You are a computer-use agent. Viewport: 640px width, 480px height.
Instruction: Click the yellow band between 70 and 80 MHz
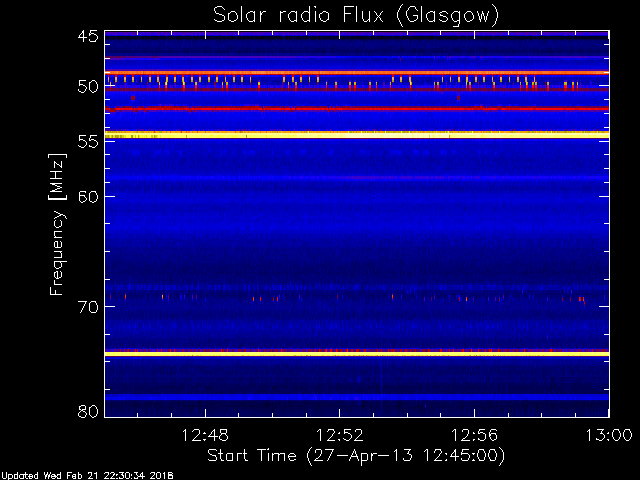tap(357, 354)
